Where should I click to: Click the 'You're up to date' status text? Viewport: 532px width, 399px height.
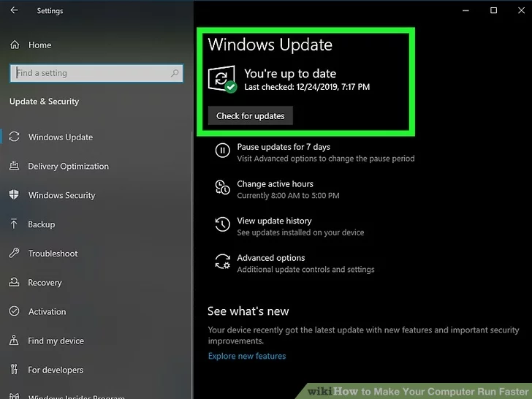point(290,74)
